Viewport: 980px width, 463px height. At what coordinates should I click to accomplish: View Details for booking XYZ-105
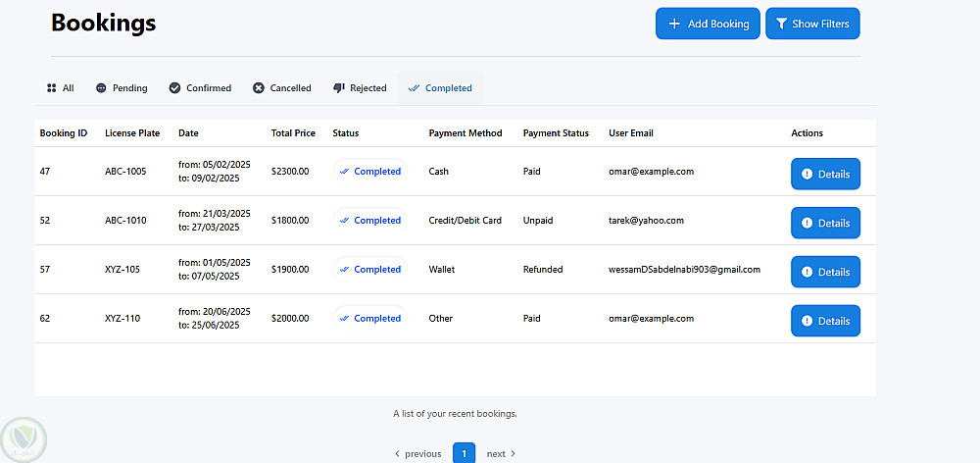[825, 272]
